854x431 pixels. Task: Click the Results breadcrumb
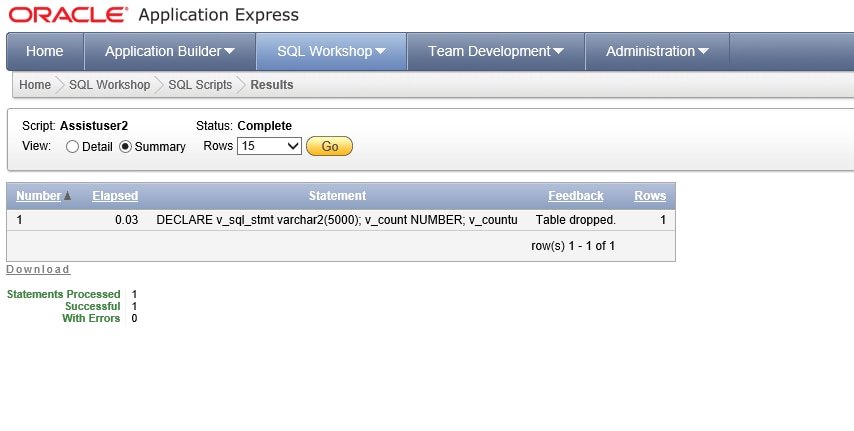(x=272, y=85)
